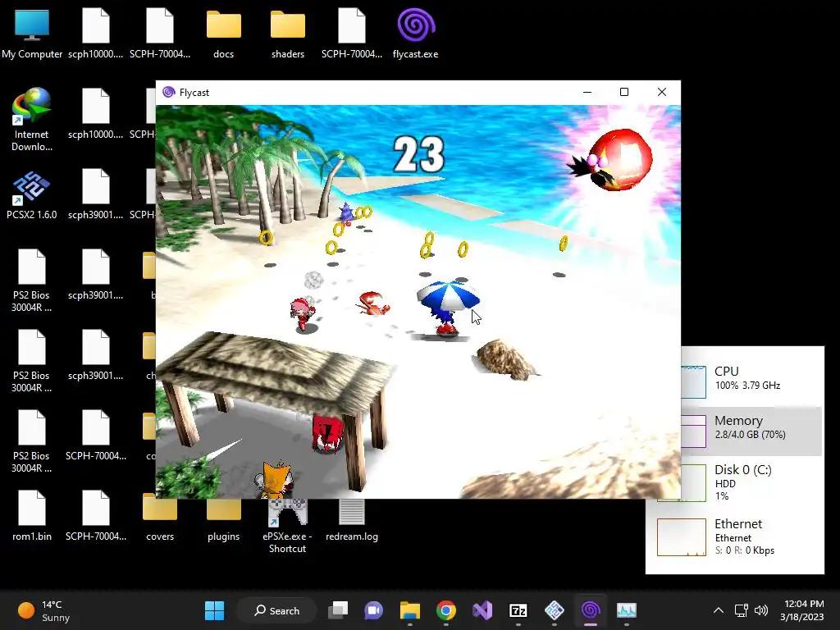Open the docs folder on the desktop

coord(223,33)
